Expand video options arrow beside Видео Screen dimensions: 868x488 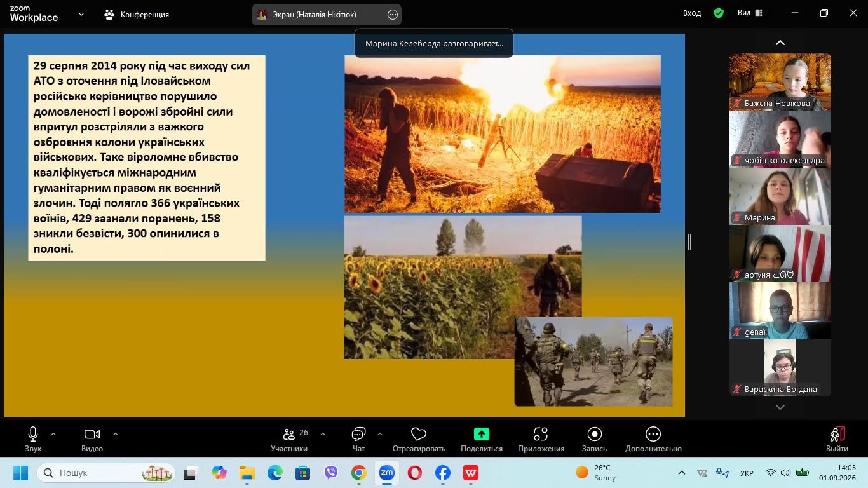116,434
